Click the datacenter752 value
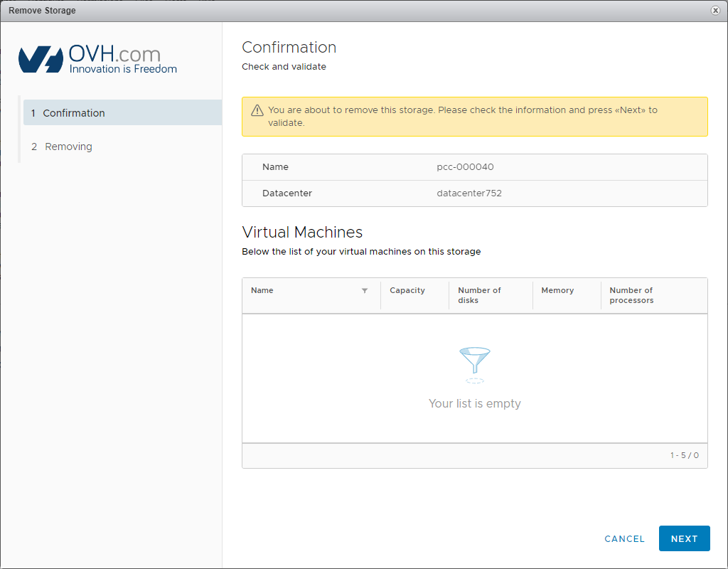The width and height of the screenshot is (728, 569). (x=469, y=193)
